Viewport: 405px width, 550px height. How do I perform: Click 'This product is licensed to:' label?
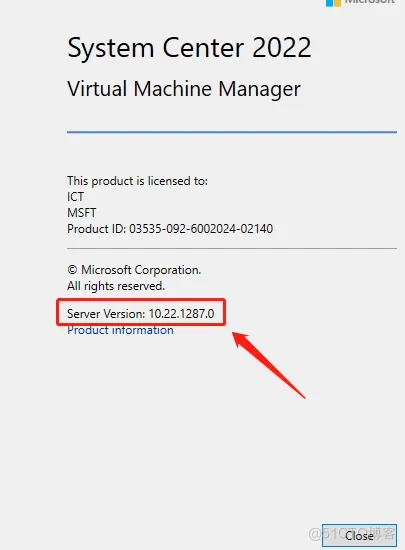[x=137, y=181]
